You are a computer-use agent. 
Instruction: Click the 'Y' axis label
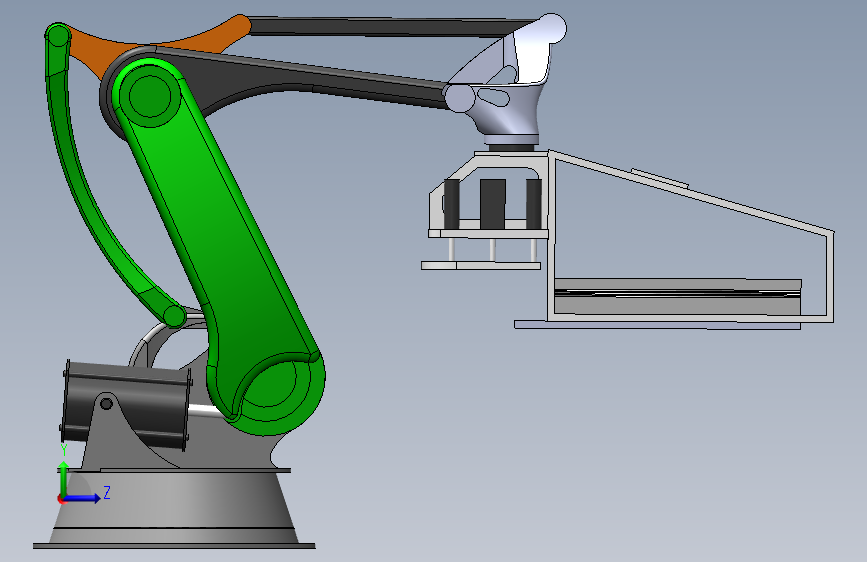(x=64, y=450)
